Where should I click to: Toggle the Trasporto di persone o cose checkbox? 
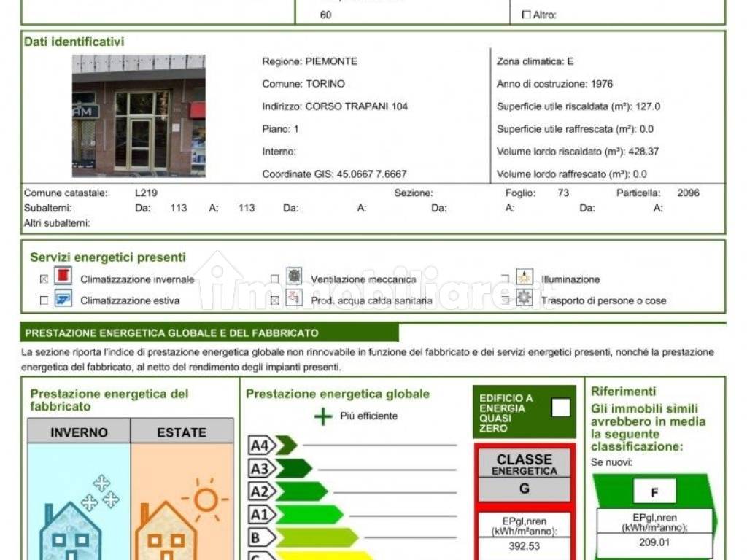(x=506, y=300)
